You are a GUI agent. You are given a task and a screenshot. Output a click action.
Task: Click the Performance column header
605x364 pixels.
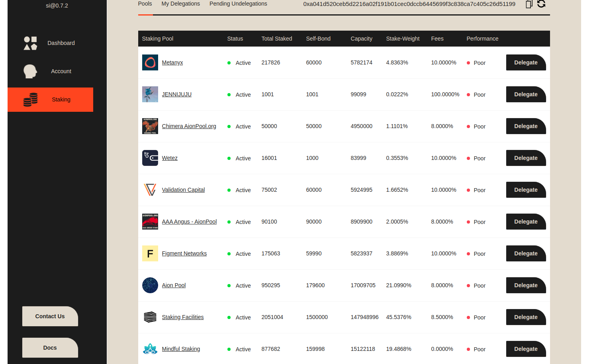482,39
